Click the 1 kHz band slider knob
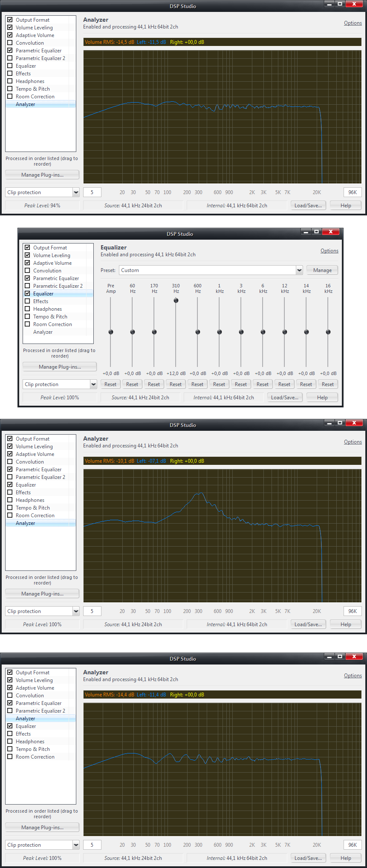This screenshot has height=868, width=367. [220, 332]
